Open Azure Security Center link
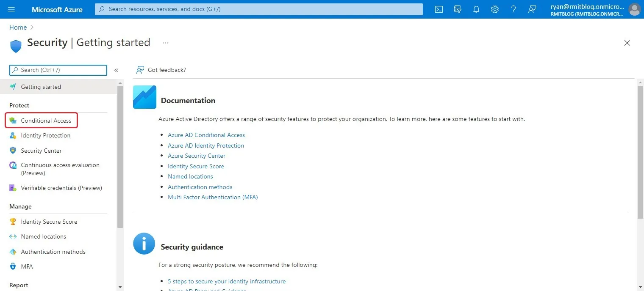 click(197, 156)
